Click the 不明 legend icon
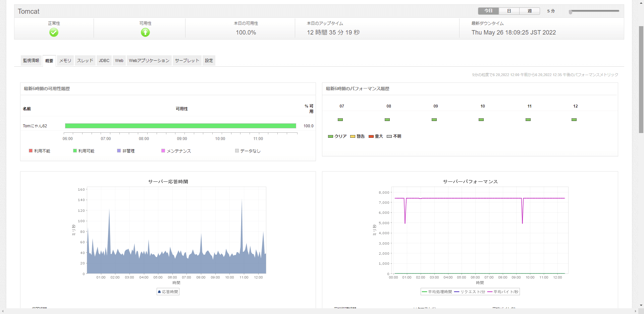This screenshot has width=644, height=314. point(389,136)
